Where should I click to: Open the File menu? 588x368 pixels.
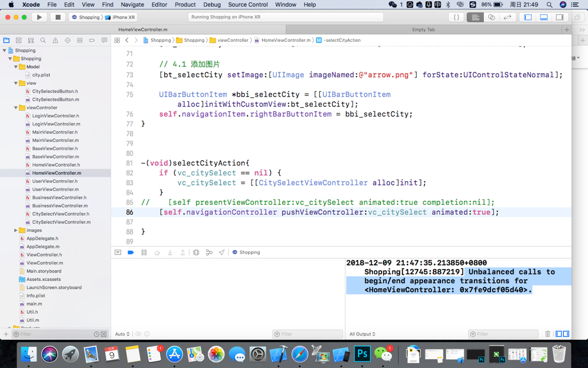click(52, 5)
